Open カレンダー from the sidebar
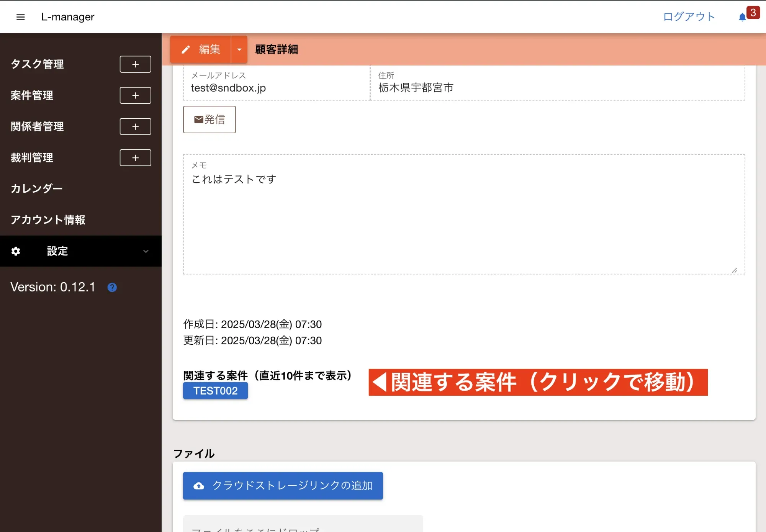 [x=36, y=189]
